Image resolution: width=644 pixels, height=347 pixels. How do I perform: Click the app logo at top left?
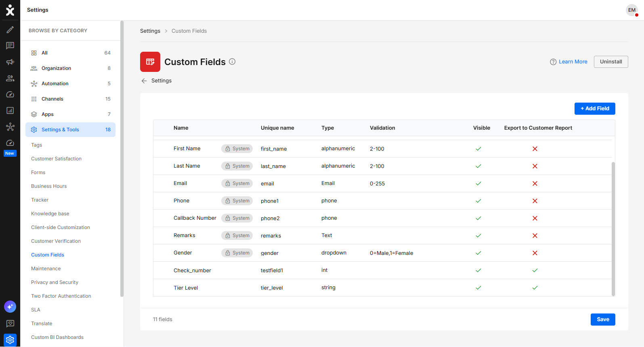pos(10,10)
